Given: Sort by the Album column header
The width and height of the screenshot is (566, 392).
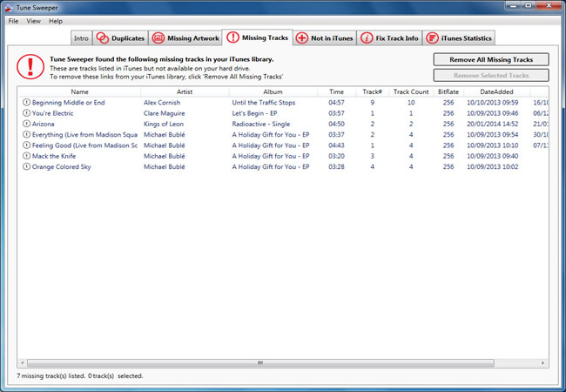Looking at the screenshot, I should pos(273,91).
